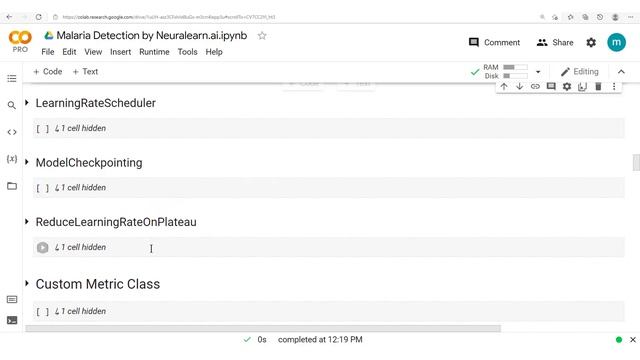Open the RAM and Disk runtime dropdown
This screenshot has height=360, width=640.
point(538,72)
